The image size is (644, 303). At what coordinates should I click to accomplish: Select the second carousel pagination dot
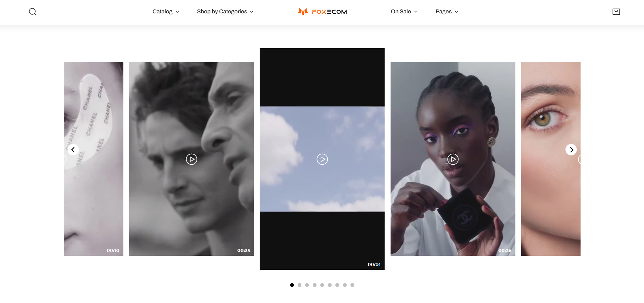[299, 285]
